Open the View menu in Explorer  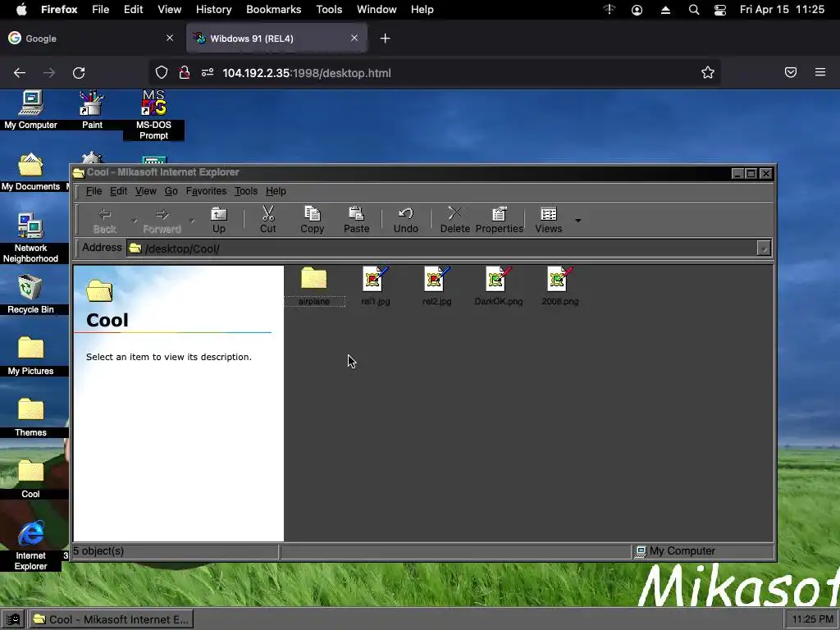(146, 191)
